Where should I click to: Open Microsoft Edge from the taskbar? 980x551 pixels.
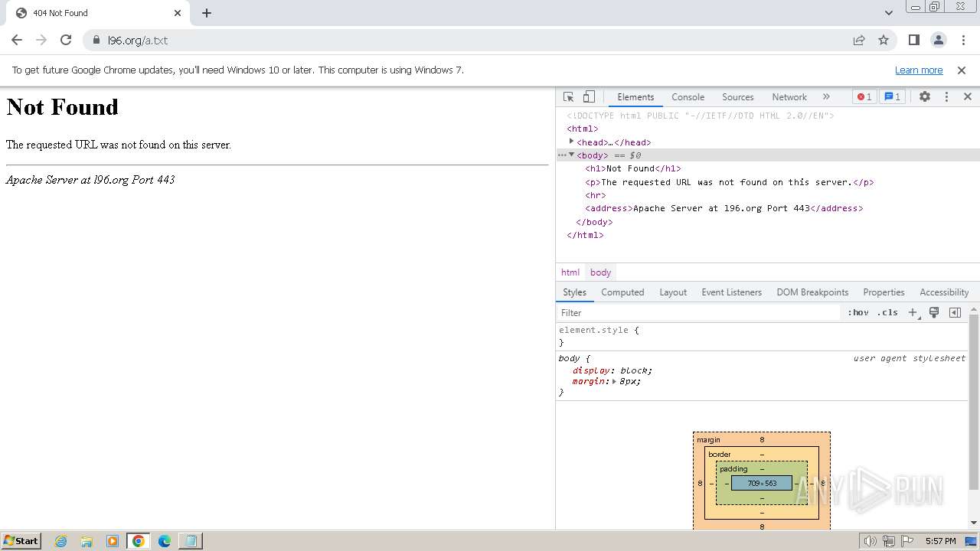(164, 541)
